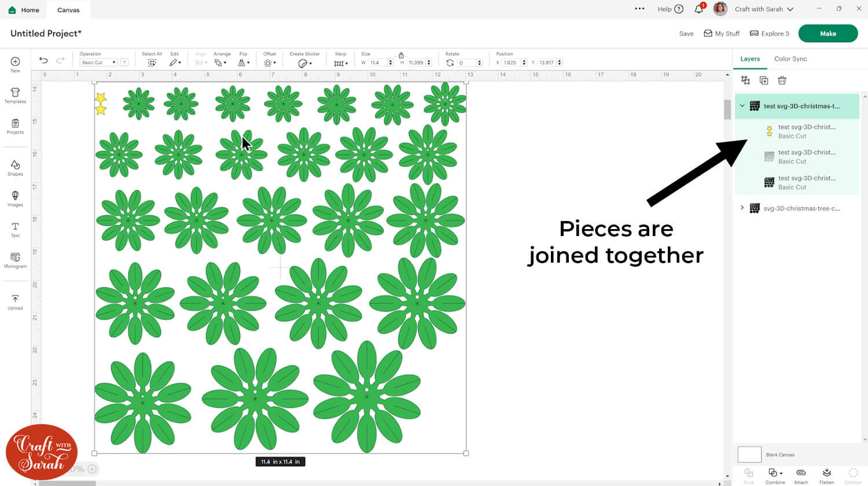Open the Operation Basic Cut dropdown
This screenshot has width=868, height=486.
[98, 62]
